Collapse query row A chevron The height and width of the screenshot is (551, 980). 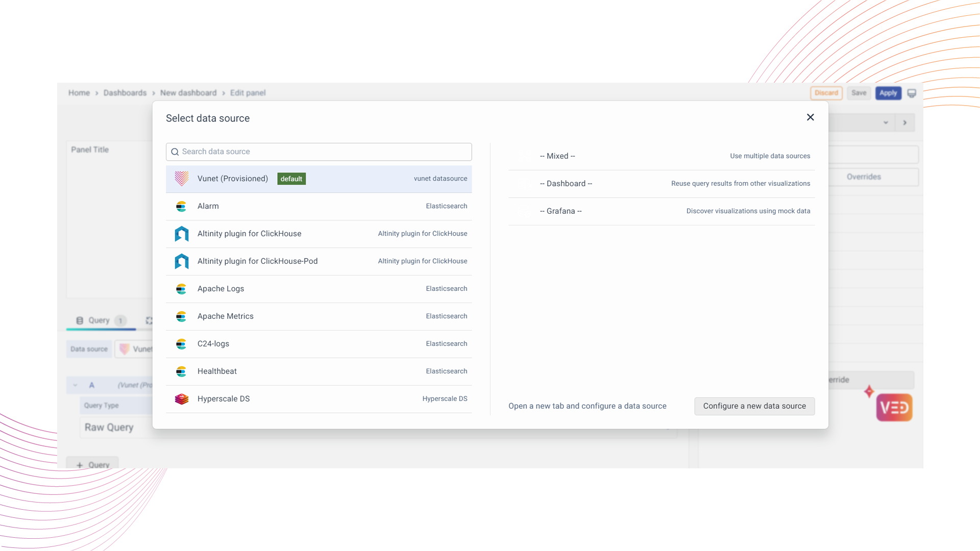click(76, 385)
